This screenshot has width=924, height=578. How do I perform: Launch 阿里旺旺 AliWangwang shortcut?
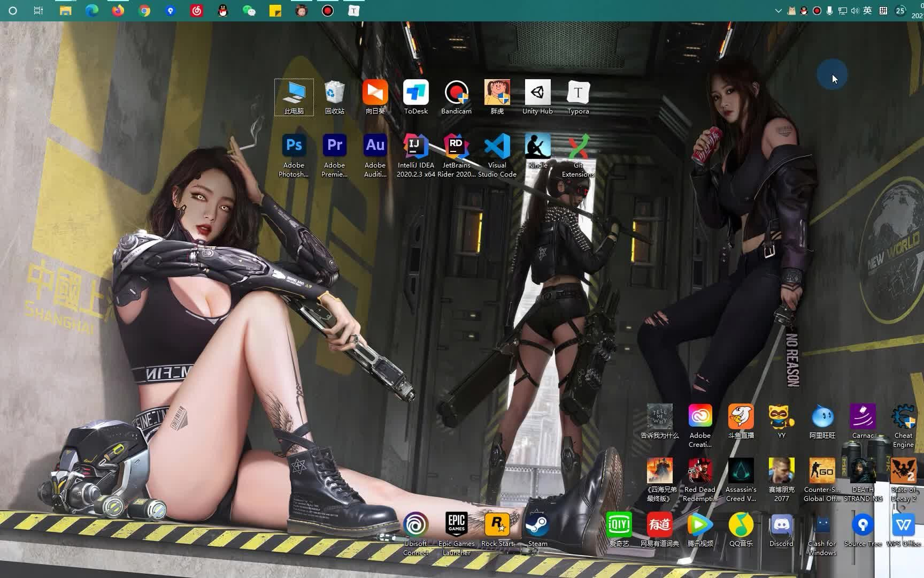click(822, 422)
